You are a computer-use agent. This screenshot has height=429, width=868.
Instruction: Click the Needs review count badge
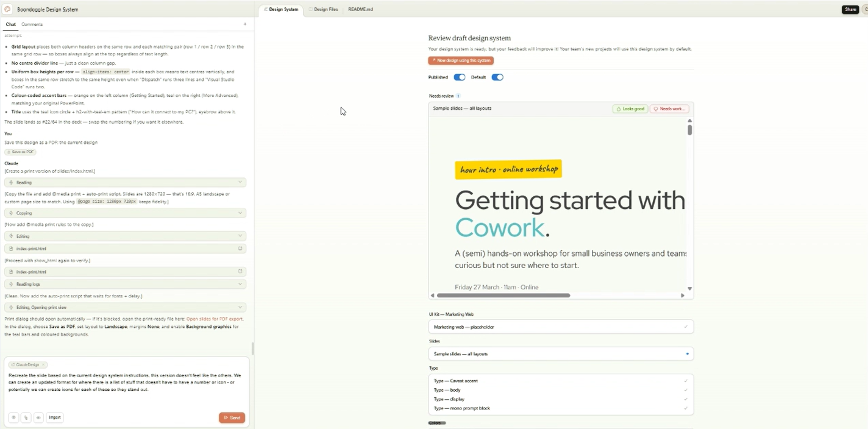coord(458,96)
